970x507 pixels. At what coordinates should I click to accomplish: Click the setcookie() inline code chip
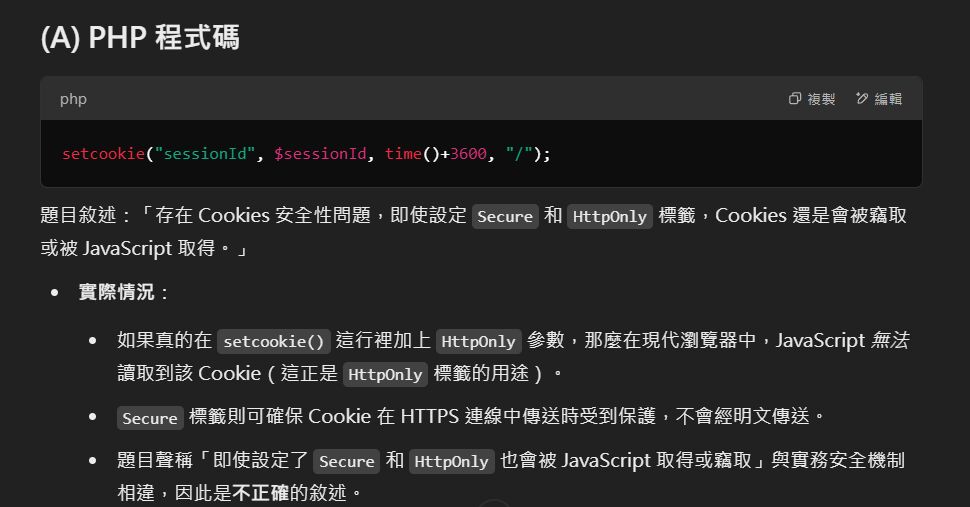[x=274, y=341]
